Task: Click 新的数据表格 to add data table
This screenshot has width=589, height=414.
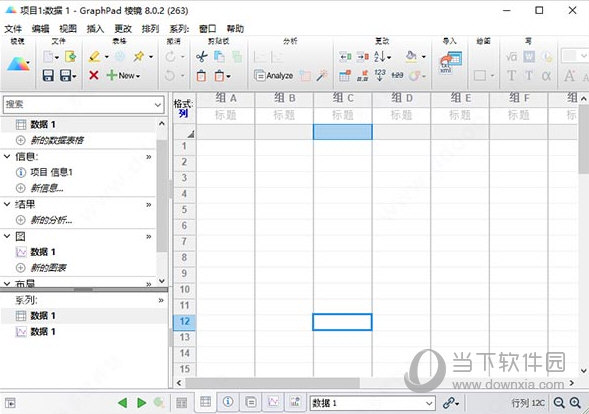Action: [x=57, y=141]
